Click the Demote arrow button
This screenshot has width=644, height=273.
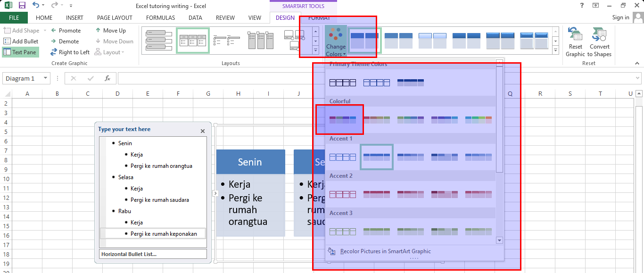coord(65,41)
